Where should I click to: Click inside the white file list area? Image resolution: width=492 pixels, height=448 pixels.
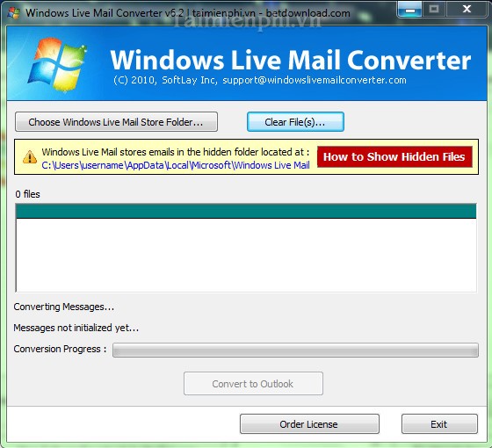tap(246, 255)
